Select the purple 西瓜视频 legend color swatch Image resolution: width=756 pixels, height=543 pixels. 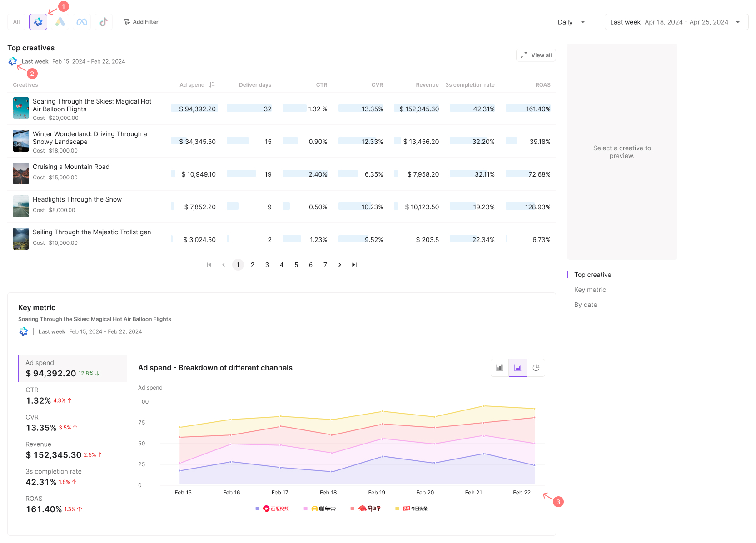click(258, 508)
